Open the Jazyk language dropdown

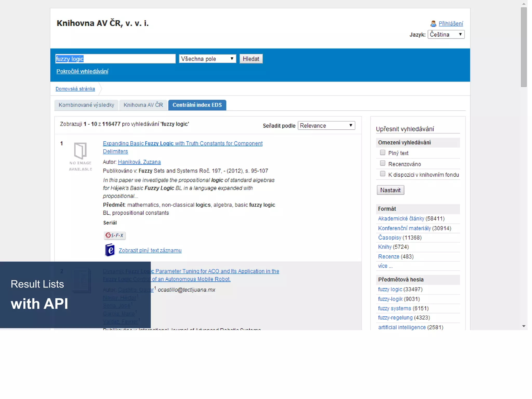(x=446, y=34)
